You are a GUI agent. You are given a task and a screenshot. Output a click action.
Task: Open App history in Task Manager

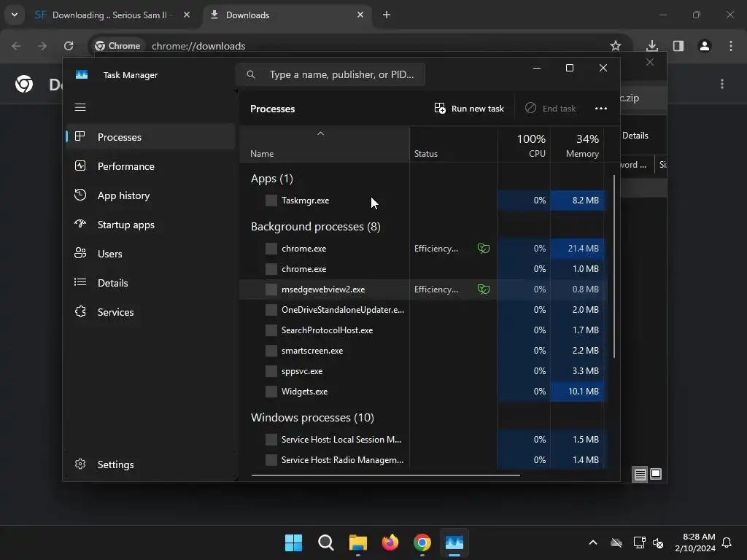(150, 195)
